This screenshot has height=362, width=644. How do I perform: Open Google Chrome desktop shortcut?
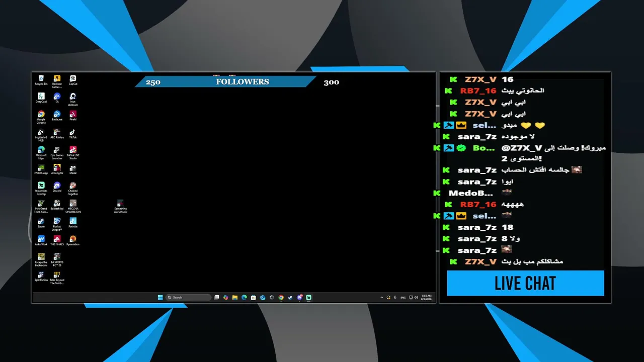coord(41,118)
